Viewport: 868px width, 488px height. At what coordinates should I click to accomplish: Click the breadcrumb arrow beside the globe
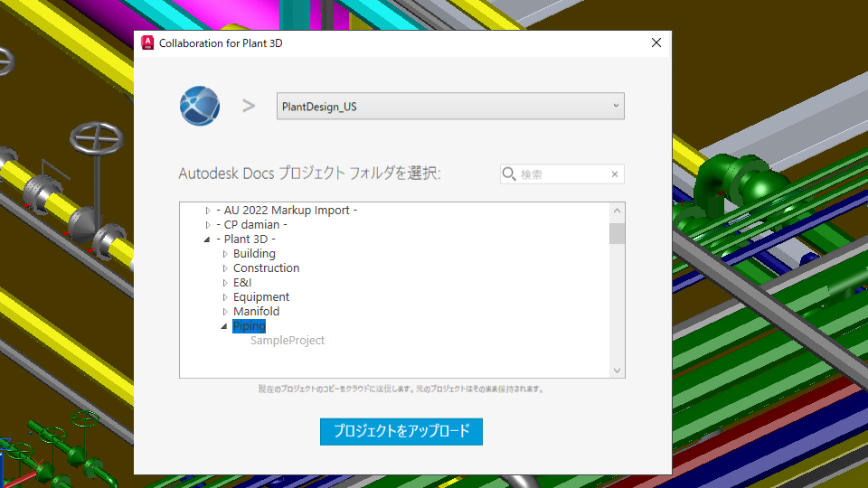pos(249,106)
